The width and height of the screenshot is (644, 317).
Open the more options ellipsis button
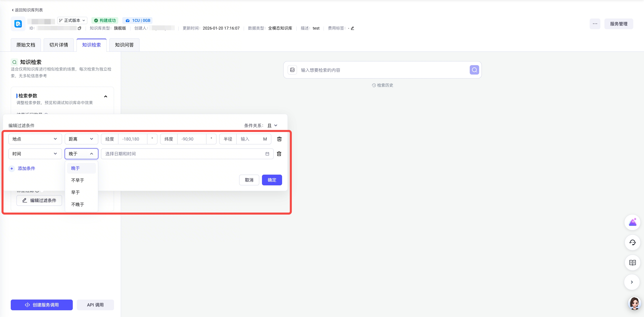click(595, 24)
